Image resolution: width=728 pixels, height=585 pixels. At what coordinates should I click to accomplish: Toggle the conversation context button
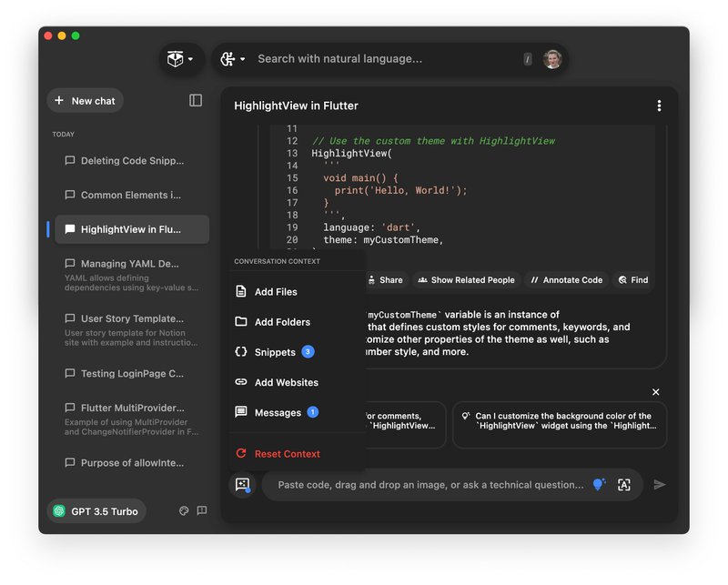pos(242,485)
